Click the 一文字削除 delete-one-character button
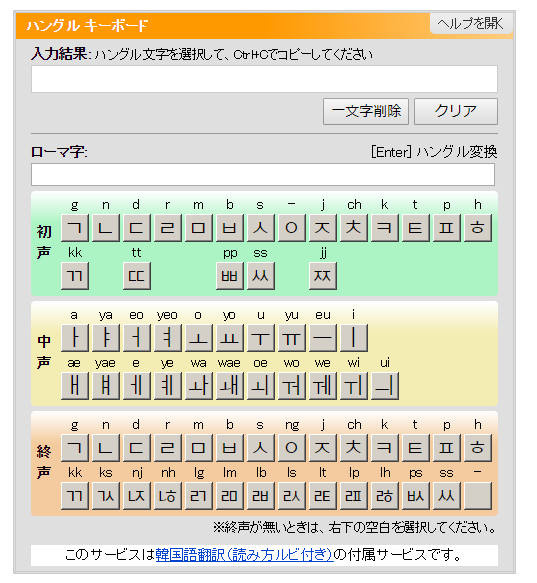 366,112
